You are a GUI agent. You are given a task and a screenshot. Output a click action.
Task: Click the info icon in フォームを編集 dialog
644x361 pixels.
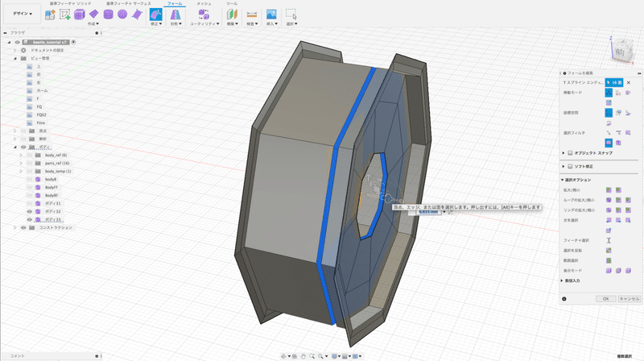[x=564, y=299]
